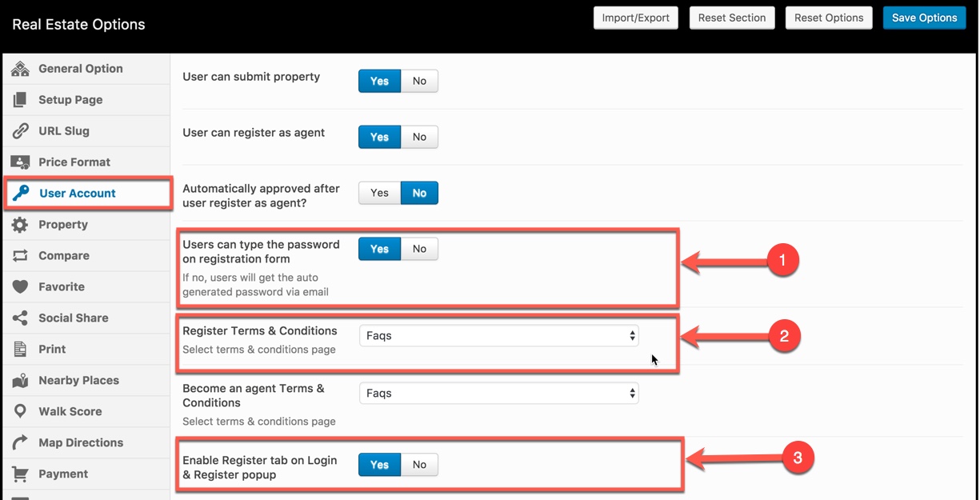This screenshot has width=980, height=500.
Task: Save changes with Save Options button
Action: point(924,18)
